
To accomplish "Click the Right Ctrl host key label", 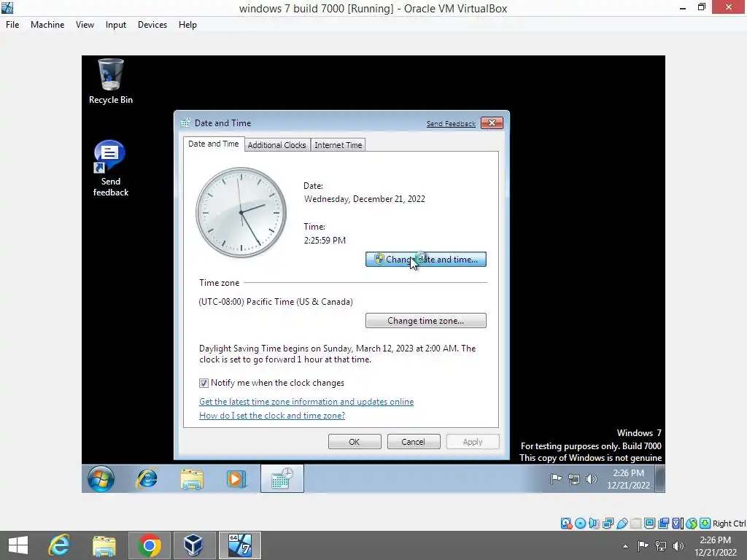I will tap(729, 524).
